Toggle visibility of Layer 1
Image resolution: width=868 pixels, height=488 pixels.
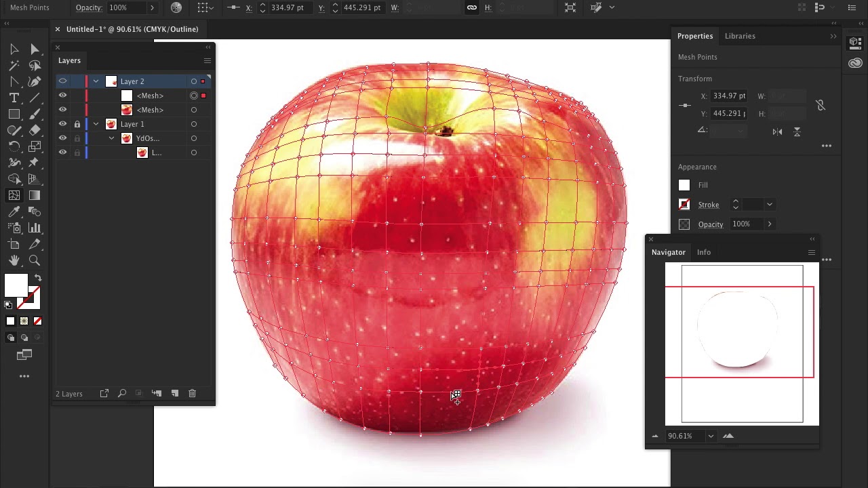(62, 124)
